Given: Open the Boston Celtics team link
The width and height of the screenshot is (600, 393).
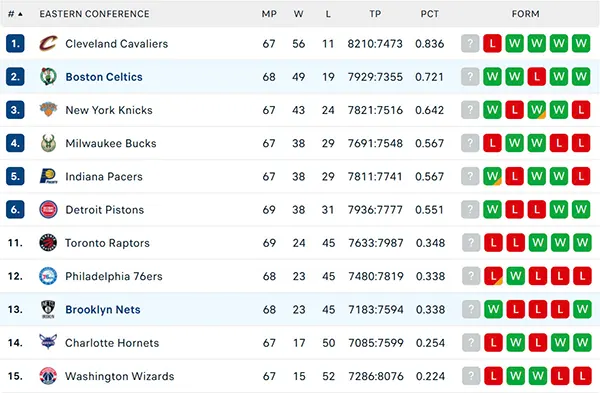Looking at the screenshot, I should pyautogui.click(x=104, y=77).
